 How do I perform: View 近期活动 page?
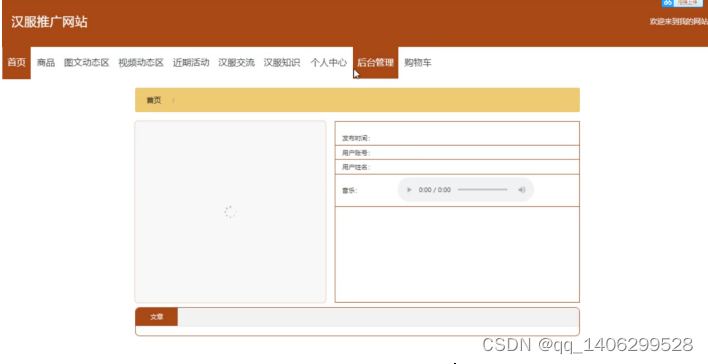click(191, 63)
